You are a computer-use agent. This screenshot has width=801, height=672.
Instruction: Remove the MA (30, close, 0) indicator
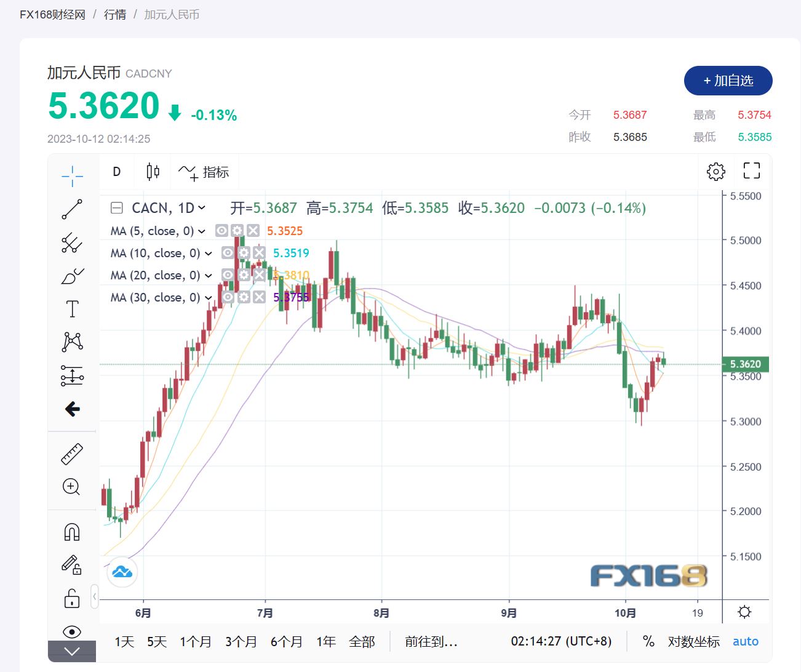pos(260,297)
